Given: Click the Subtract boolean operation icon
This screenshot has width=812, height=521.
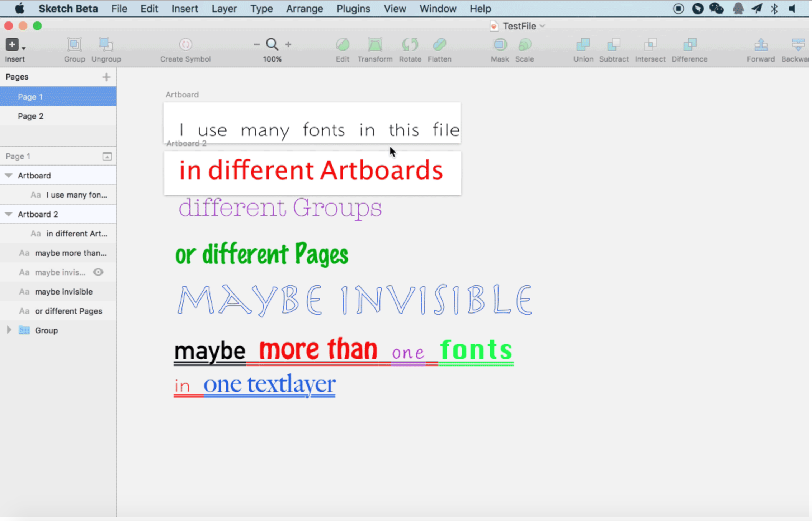Looking at the screenshot, I should [614, 45].
